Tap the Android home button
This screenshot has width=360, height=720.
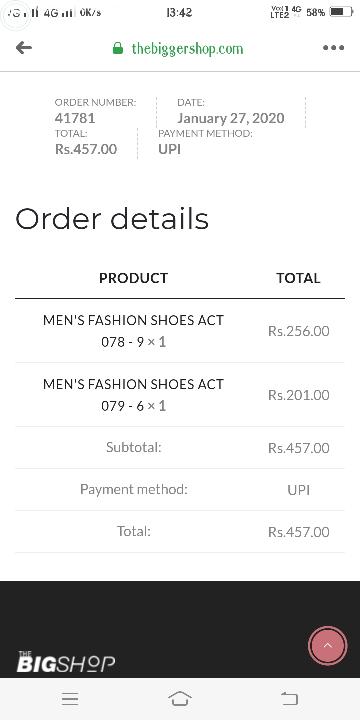(x=180, y=699)
